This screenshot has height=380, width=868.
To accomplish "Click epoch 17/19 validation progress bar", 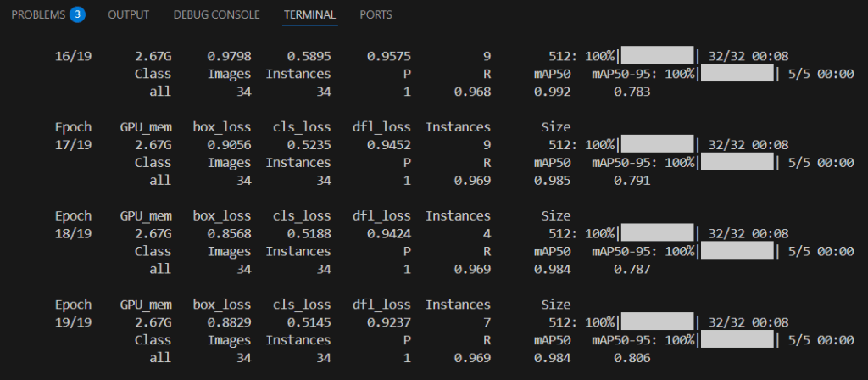I will [737, 162].
